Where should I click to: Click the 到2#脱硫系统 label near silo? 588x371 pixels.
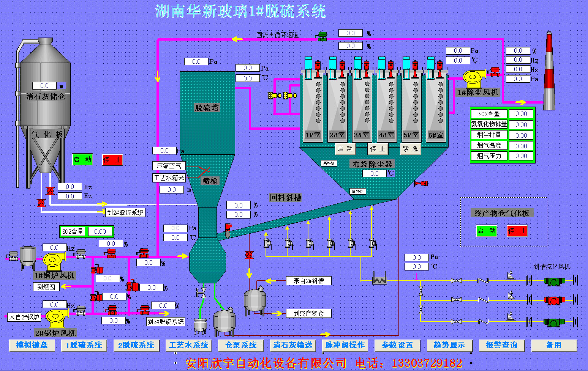click(125, 212)
